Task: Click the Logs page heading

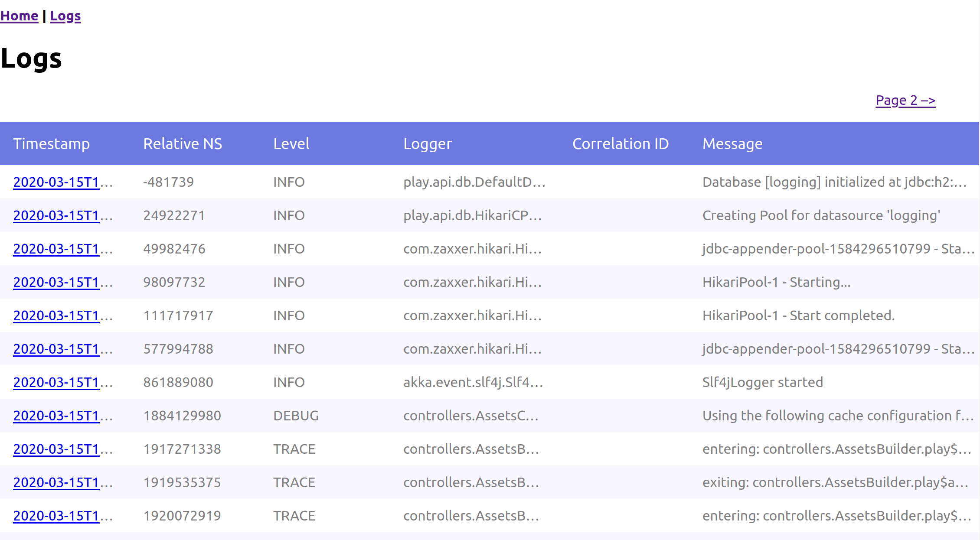Action: pos(31,59)
